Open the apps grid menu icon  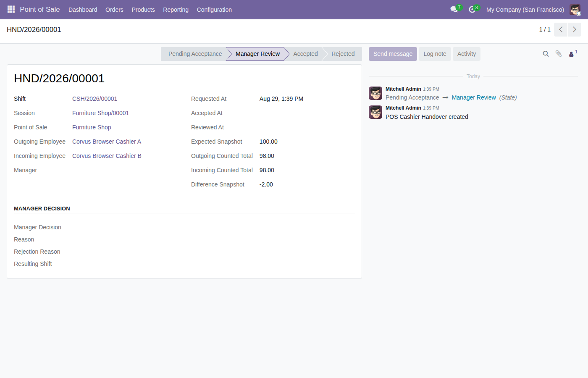11,9
